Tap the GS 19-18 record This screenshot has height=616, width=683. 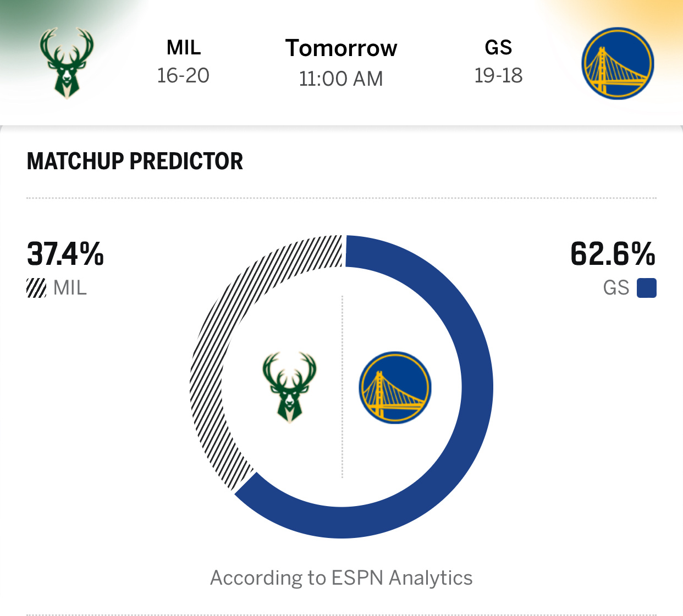coord(498,75)
